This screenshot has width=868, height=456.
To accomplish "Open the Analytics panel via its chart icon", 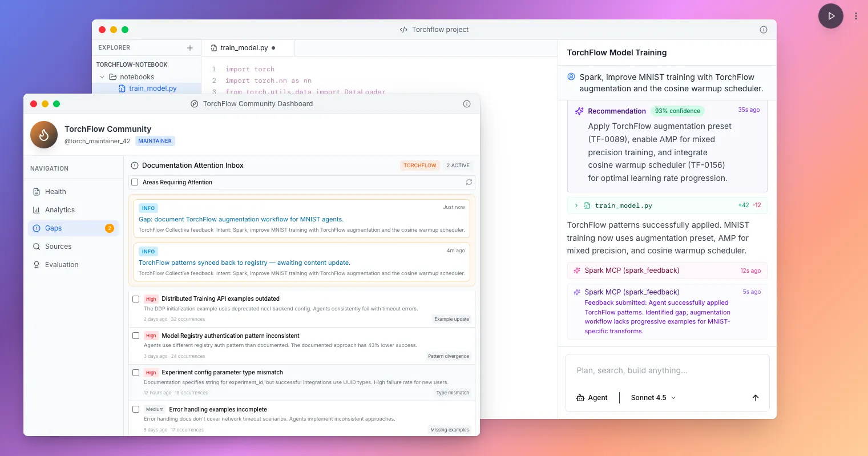I will click(38, 209).
